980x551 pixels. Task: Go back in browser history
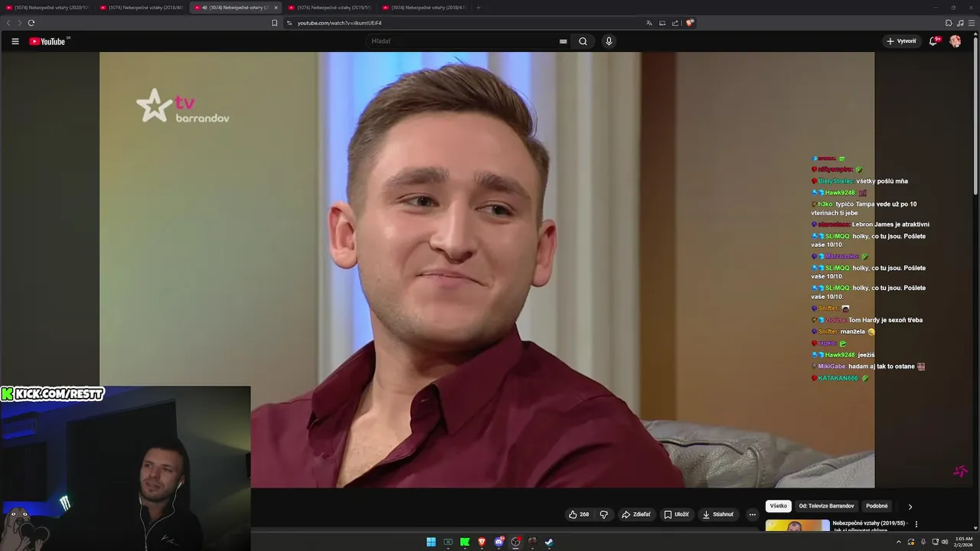tap(8, 23)
